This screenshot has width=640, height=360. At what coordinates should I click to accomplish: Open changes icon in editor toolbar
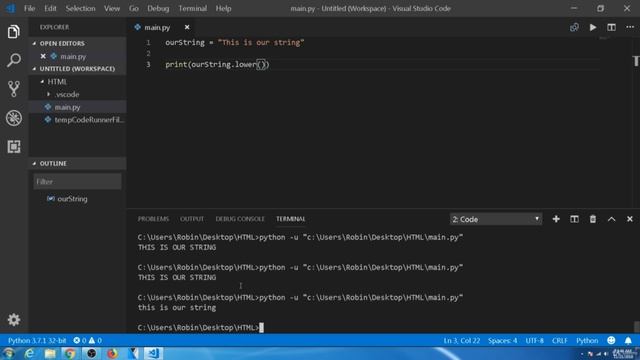[574, 27]
